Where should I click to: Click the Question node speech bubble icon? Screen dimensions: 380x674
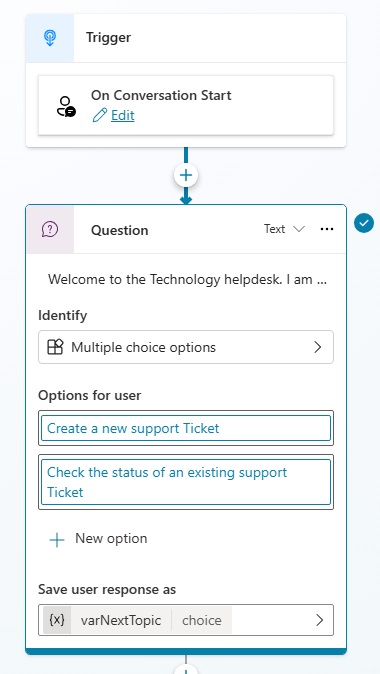coord(50,230)
